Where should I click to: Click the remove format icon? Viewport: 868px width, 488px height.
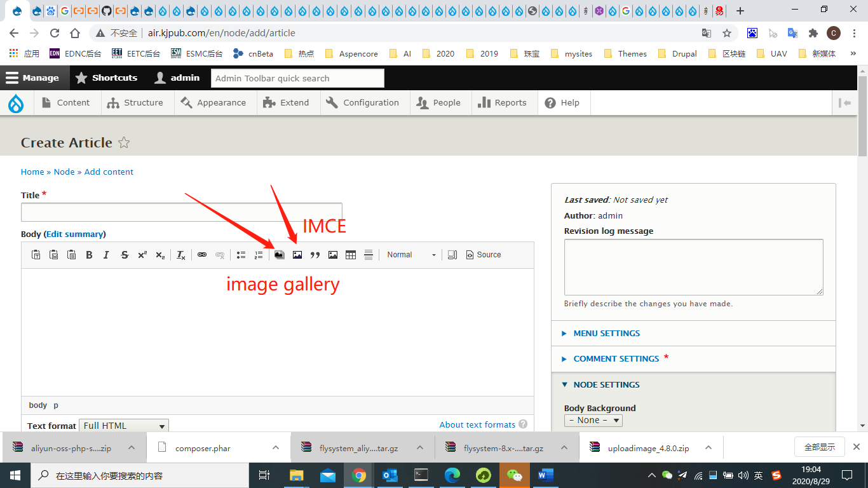pos(180,255)
